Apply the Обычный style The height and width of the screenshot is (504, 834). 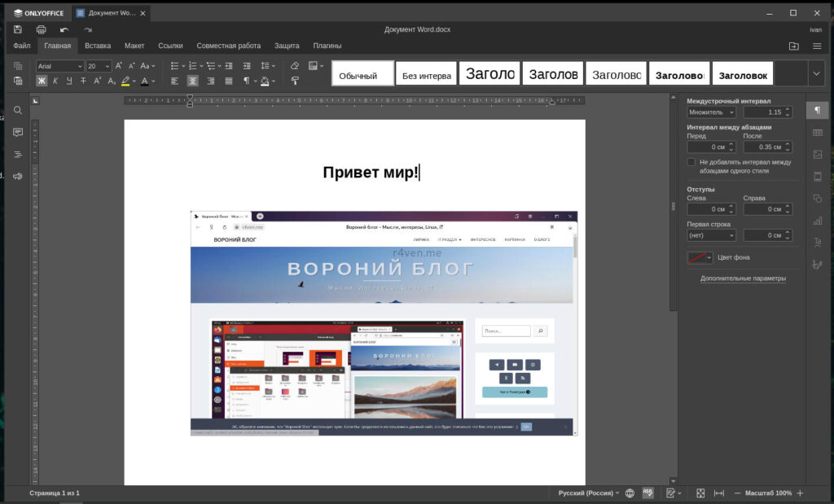[x=358, y=75]
